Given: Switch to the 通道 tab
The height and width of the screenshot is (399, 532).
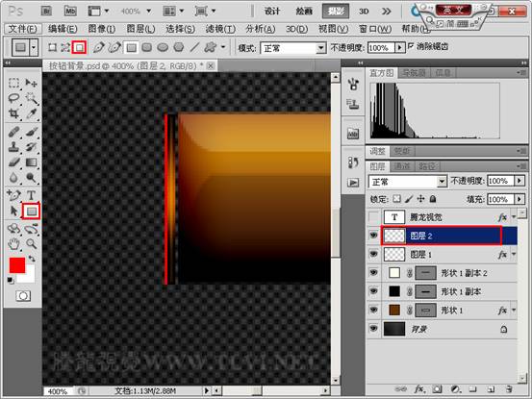Looking at the screenshot, I should tap(402, 166).
